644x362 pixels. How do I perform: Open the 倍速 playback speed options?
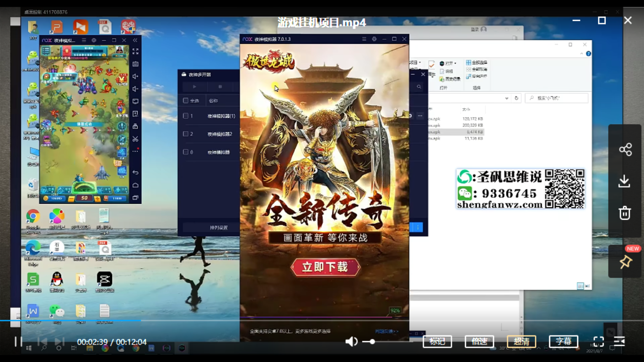(479, 342)
